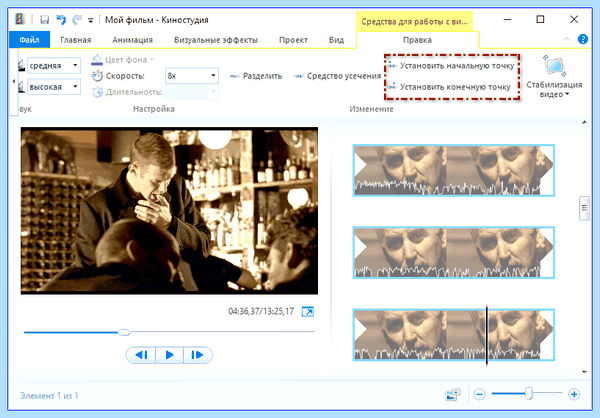Toggle full screen preview icon
This screenshot has height=418, width=600.
(x=307, y=312)
